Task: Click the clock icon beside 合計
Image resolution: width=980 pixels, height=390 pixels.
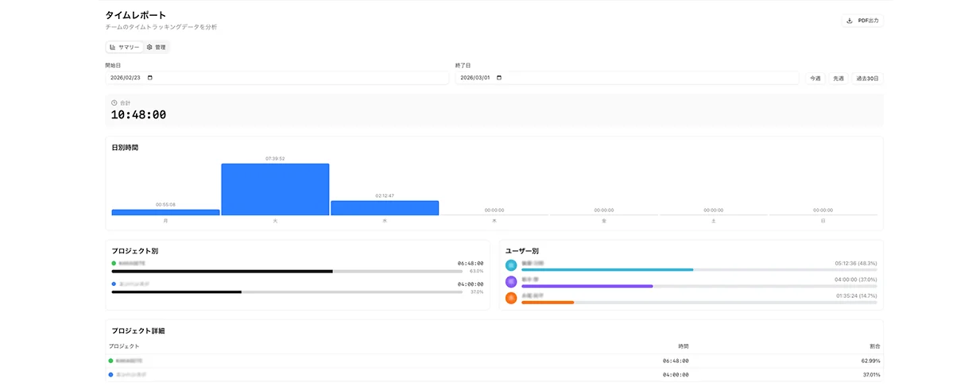Action: coord(114,103)
